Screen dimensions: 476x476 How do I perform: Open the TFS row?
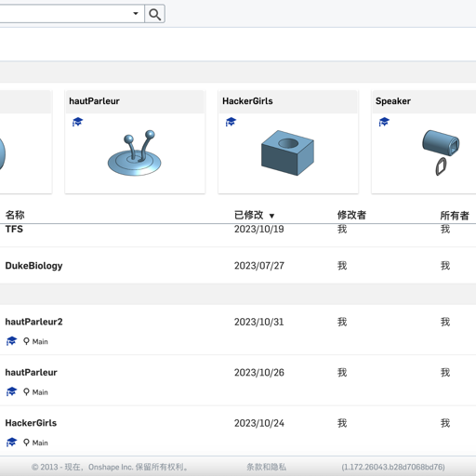(238, 235)
